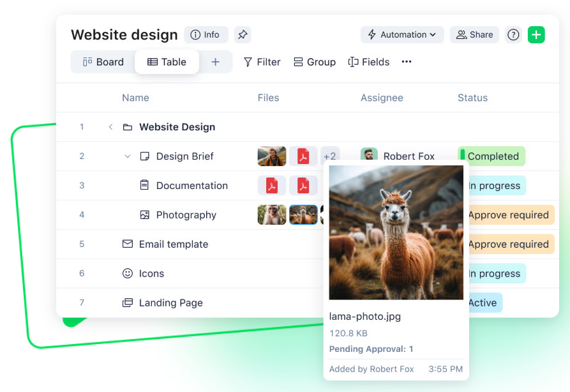Screen dimensions: 570x392
Task: Open the PDF file in Design Brief
Action: pos(303,156)
